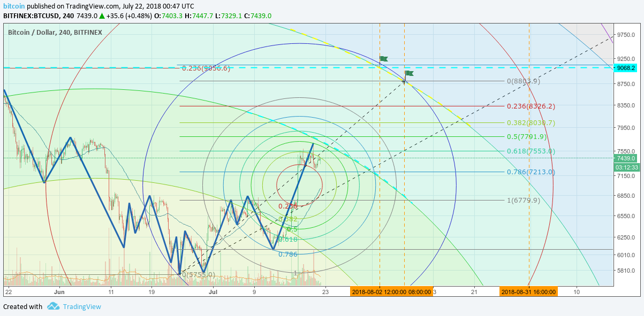
Task: Click the 0.786(7213.0) level label
Action: tap(531, 172)
